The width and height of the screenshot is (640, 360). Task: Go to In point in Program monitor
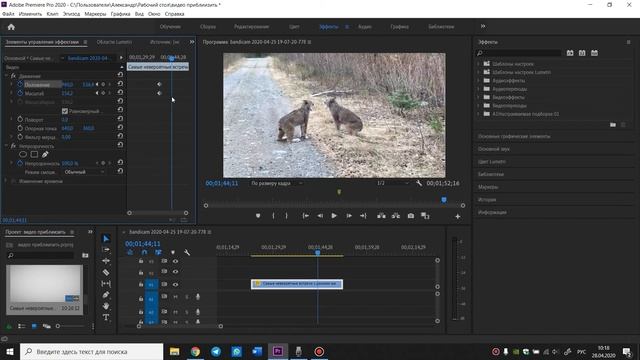(305, 216)
